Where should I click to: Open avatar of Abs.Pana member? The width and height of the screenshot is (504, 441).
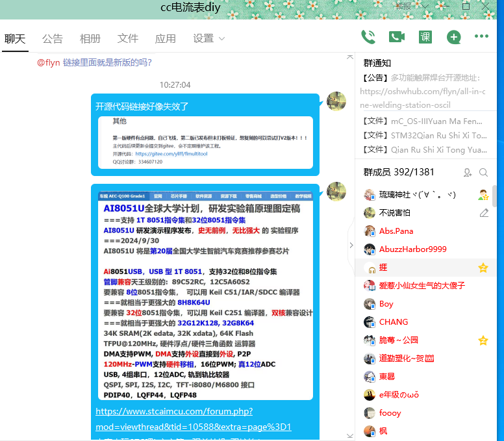tap(370, 231)
